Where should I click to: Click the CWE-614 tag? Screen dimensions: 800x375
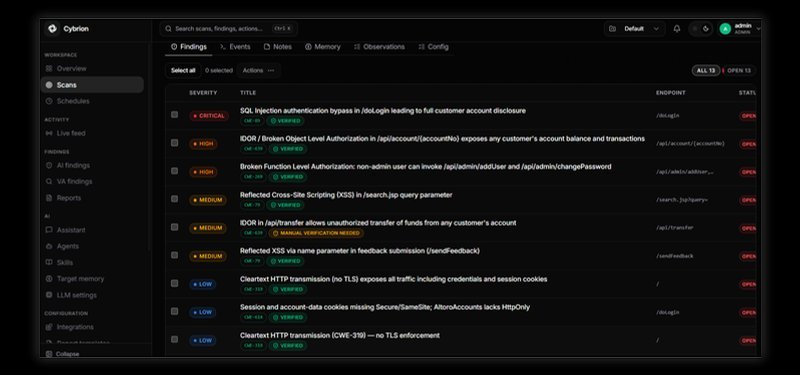pos(253,317)
